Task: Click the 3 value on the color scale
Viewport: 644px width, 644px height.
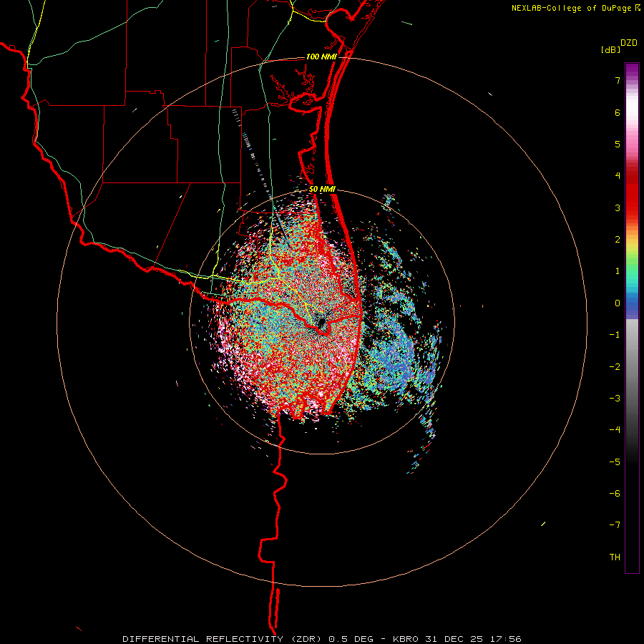Action: [x=617, y=208]
